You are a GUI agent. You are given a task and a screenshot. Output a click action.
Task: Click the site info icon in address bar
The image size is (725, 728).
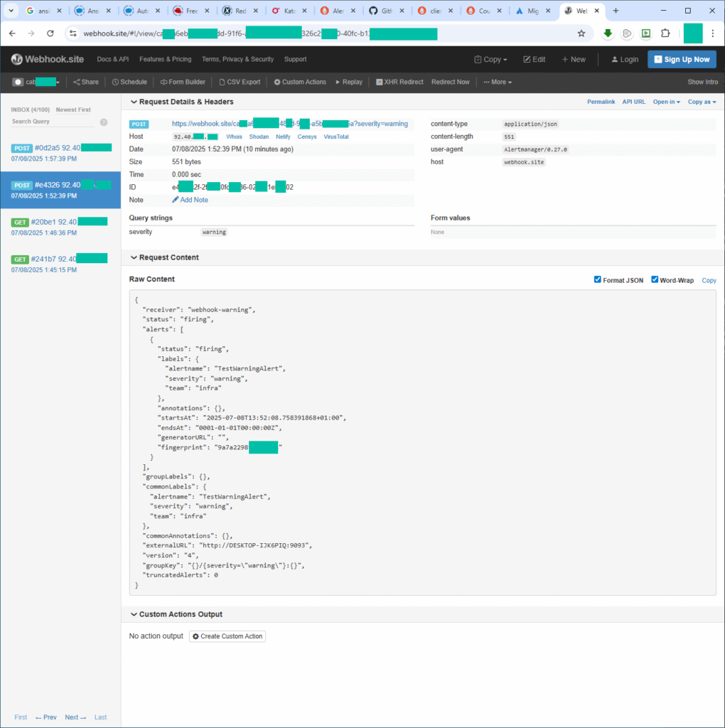(x=73, y=33)
